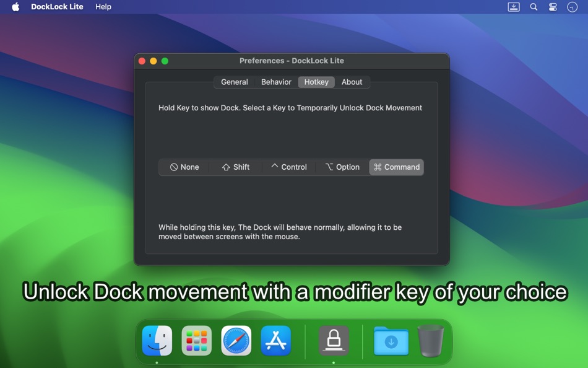Zoom the Preferences window with green button

tap(165, 61)
